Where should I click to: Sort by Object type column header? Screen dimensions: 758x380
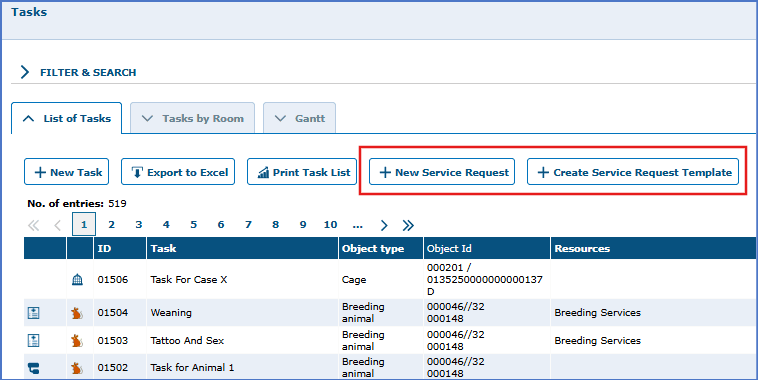click(x=381, y=248)
